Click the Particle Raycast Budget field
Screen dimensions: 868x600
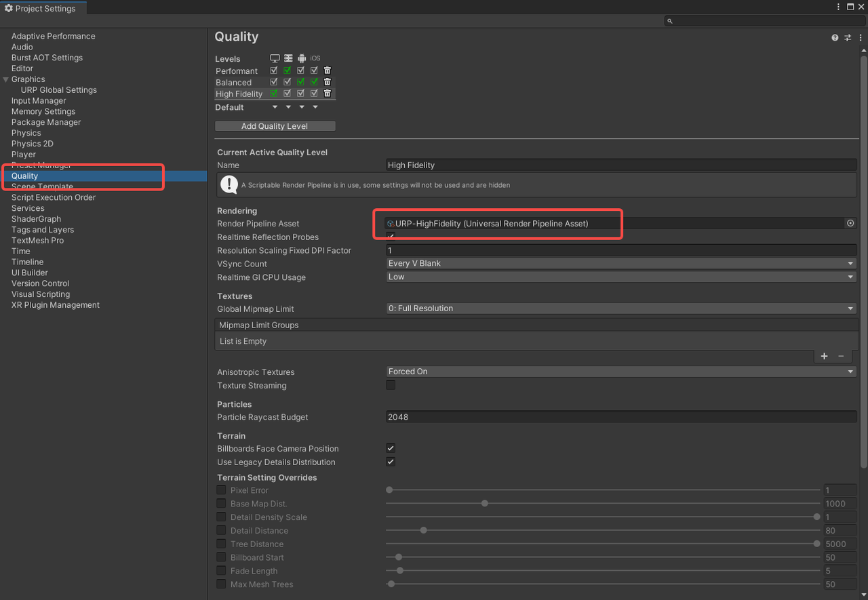pos(620,417)
